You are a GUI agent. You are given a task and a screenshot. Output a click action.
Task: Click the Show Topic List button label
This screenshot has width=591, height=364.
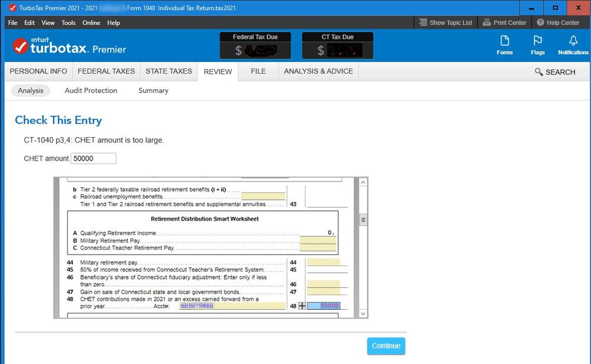tap(451, 22)
